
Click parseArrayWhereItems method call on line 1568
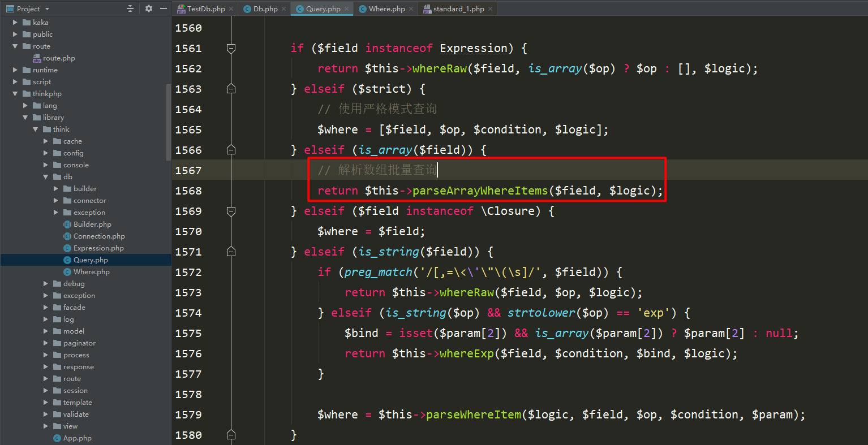point(480,191)
